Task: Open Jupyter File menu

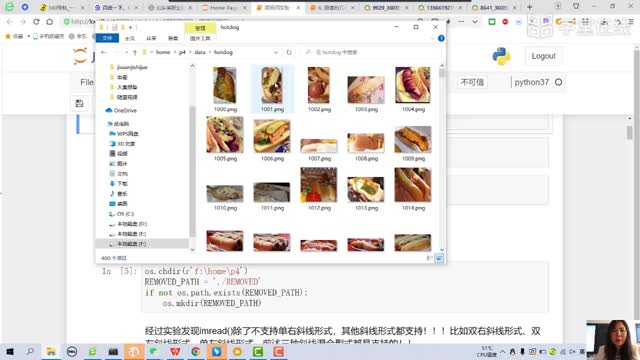Action: pos(87,82)
